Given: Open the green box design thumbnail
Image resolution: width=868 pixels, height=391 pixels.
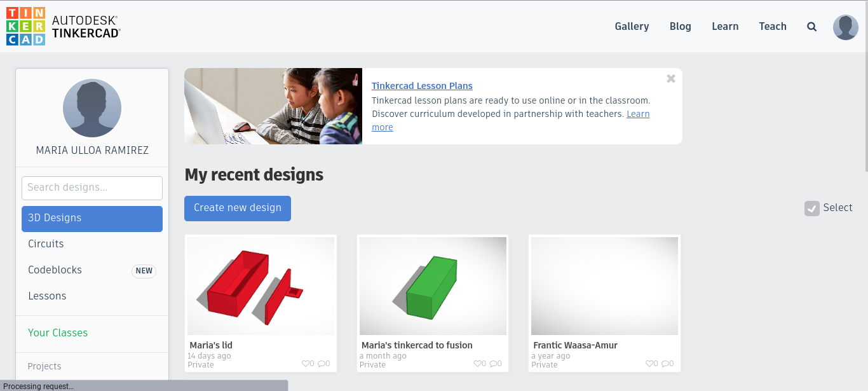Looking at the screenshot, I should (433, 286).
